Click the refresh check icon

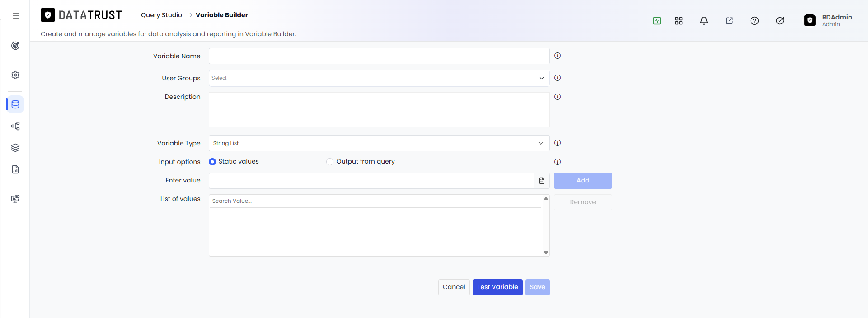(x=780, y=21)
